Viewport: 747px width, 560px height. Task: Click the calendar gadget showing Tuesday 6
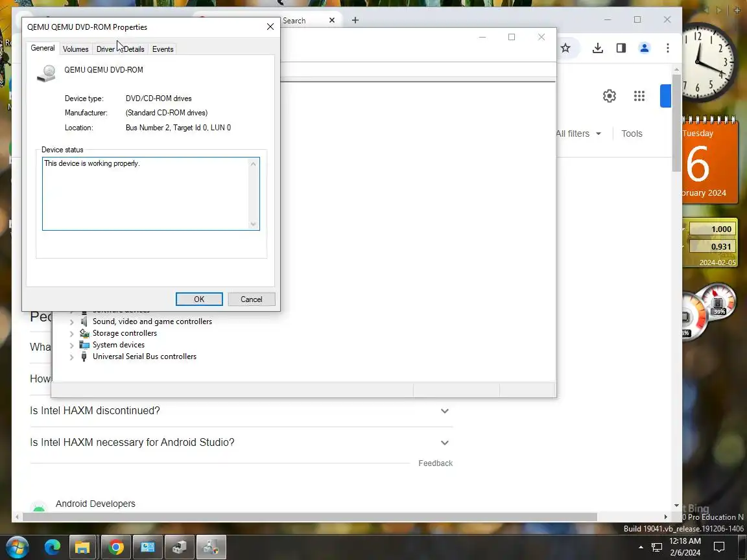click(x=710, y=162)
